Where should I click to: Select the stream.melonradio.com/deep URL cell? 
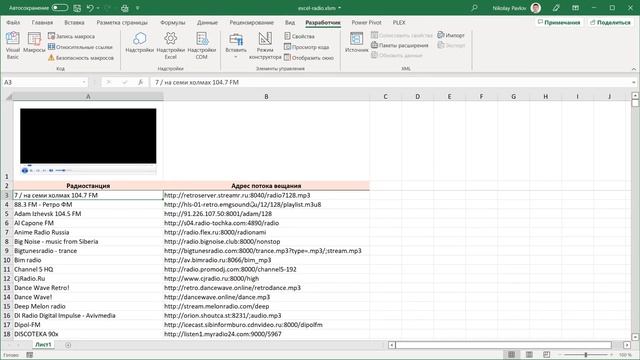click(x=266, y=306)
